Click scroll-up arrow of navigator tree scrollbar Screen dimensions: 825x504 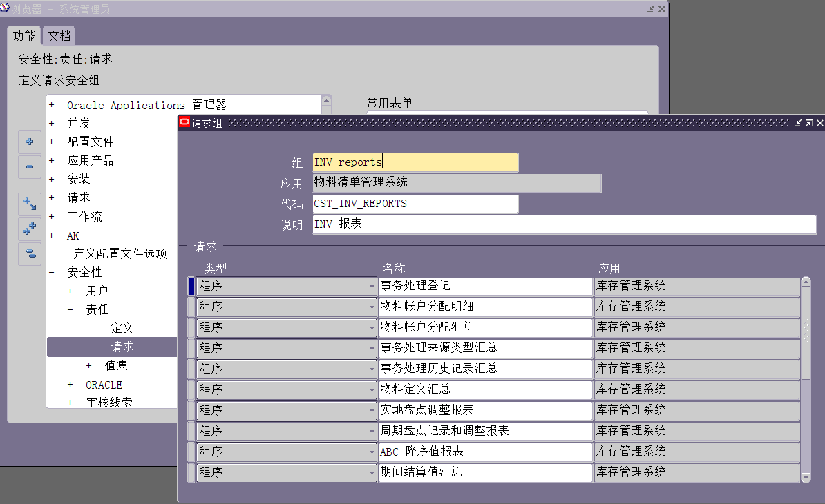pyautogui.click(x=326, y=100)
